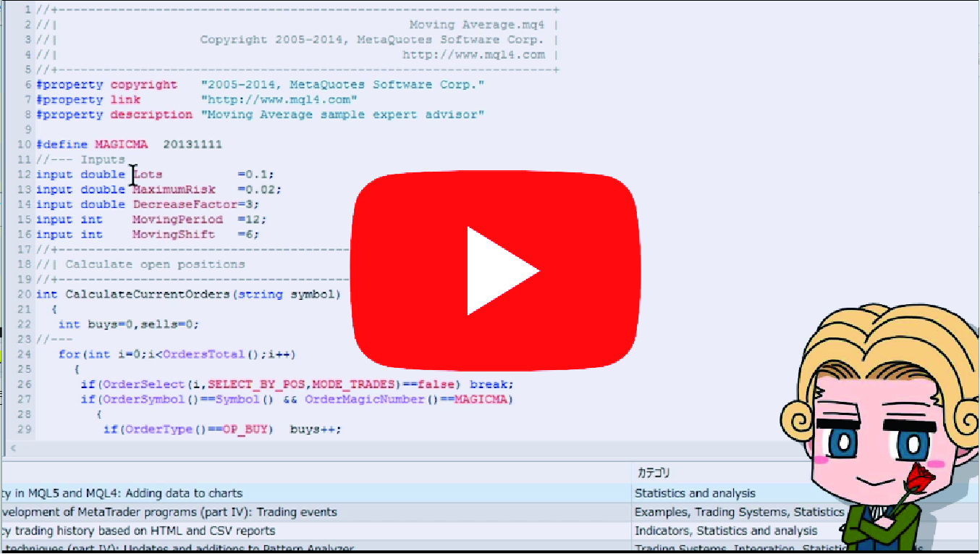Click the "MaximumRisk" input variable
980x554 pixels.
click(174, 190)
